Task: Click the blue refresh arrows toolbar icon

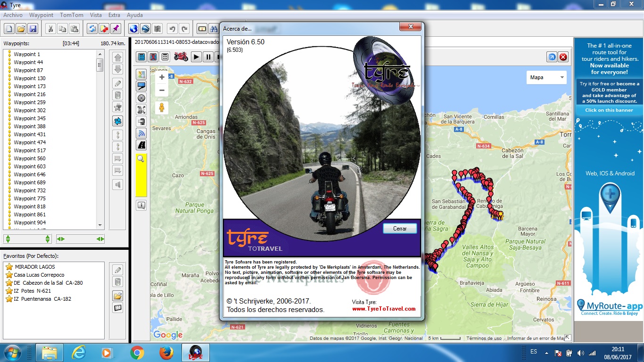Action: pos(92,29)
